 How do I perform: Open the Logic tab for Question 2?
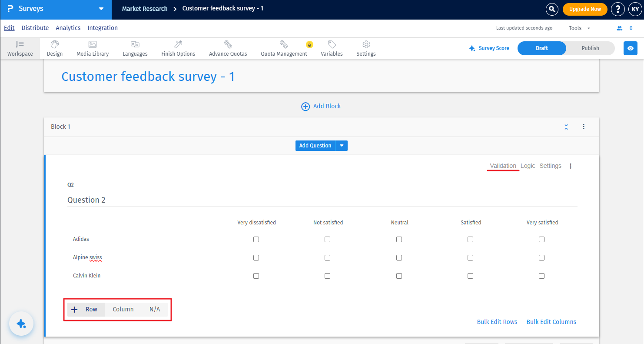coord(528,166)
